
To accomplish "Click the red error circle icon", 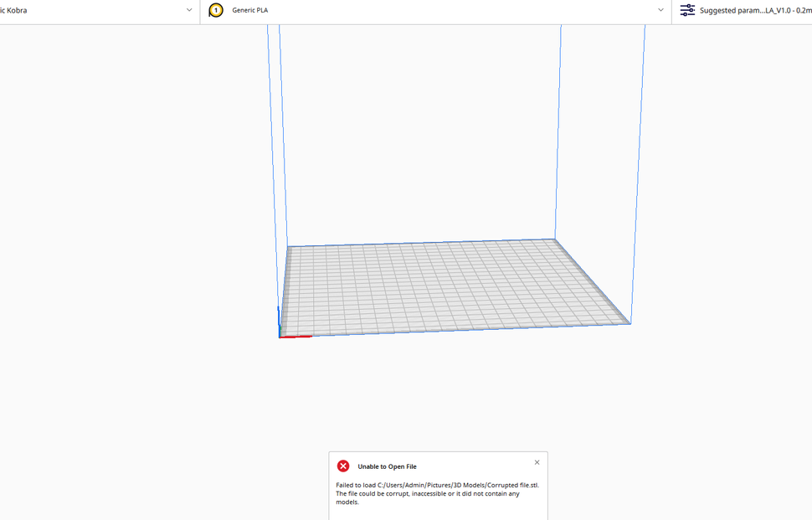I will tap(343, 466).
